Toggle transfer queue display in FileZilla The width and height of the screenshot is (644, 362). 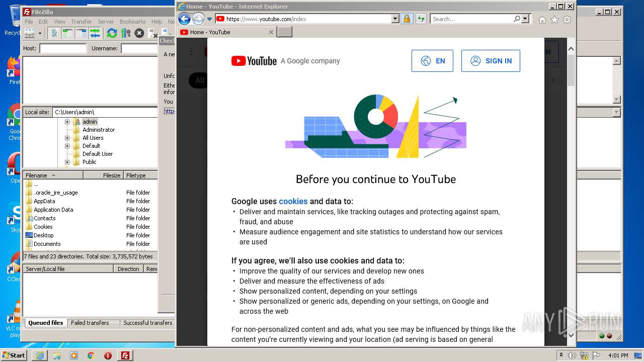[95, 33]
